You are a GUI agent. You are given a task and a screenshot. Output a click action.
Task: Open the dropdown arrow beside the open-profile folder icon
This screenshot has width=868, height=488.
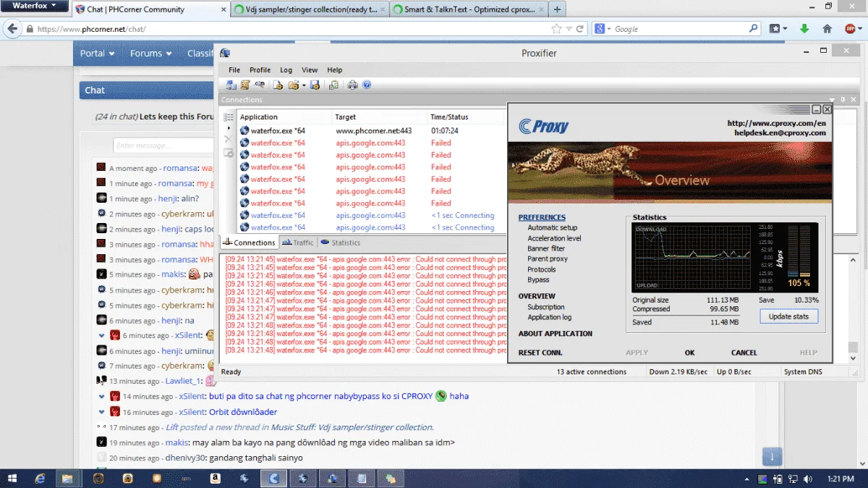click(304, 85)
